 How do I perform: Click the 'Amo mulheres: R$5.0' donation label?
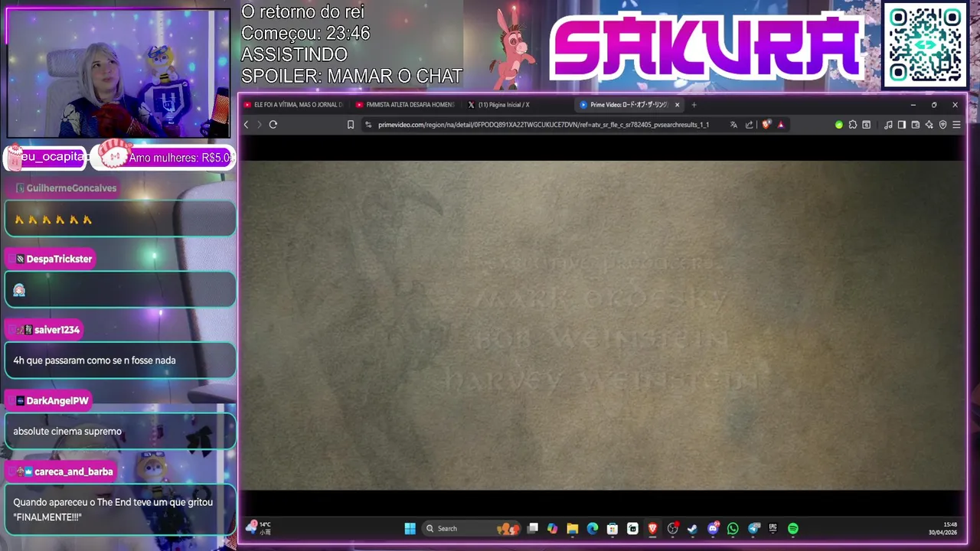click(x=180, y=158)
